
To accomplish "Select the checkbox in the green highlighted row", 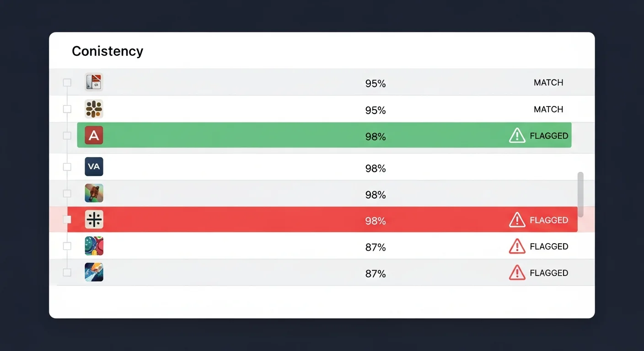I will [x=67, y=135].
